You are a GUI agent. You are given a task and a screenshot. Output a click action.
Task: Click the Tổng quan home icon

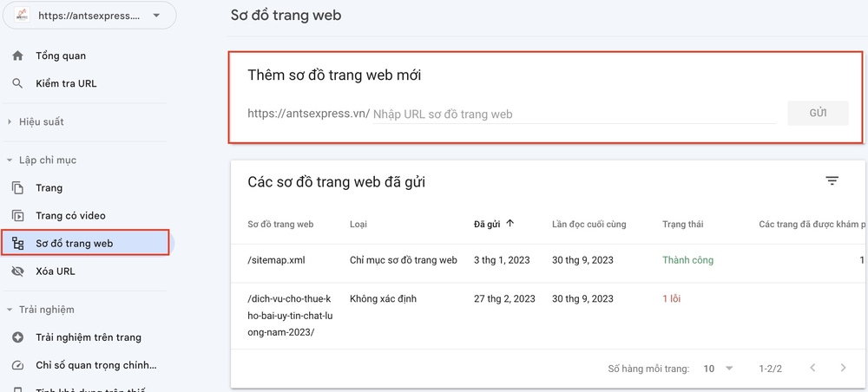tap(17, 56)
